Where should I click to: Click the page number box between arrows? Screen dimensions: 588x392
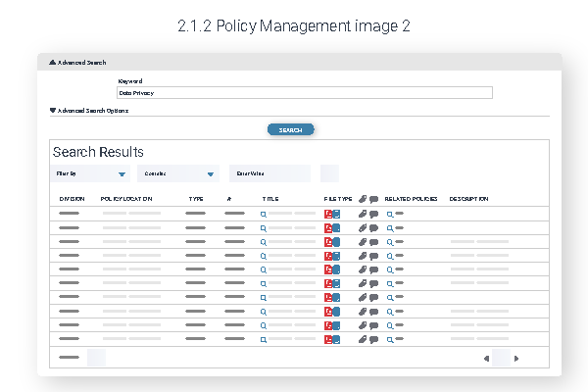coord(502,358)
